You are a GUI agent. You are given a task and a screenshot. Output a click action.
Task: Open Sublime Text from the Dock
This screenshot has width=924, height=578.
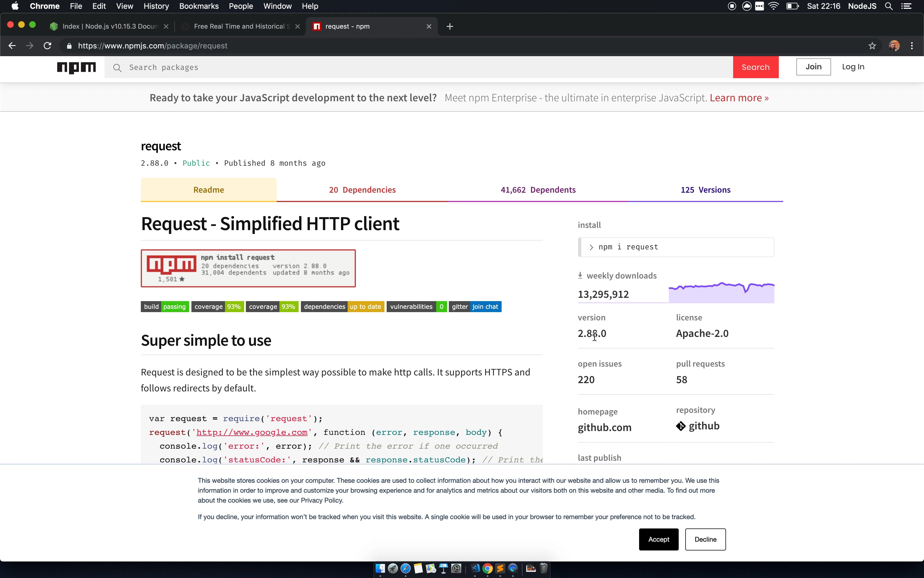pyautogui.click(x=500, y=568)
